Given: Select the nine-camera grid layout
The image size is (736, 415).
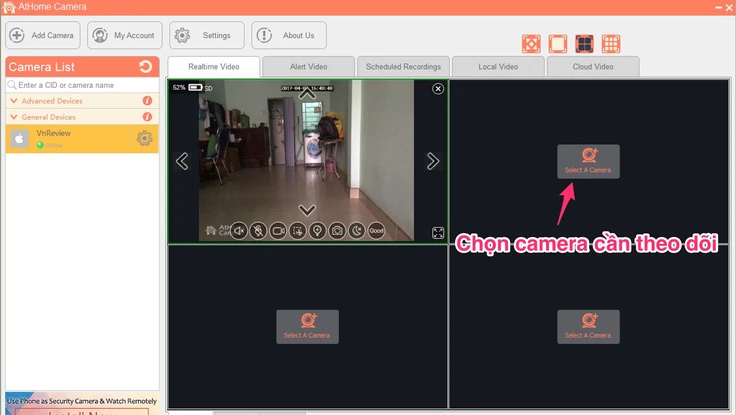Looking at the screenshot, I should pos(611,44).
